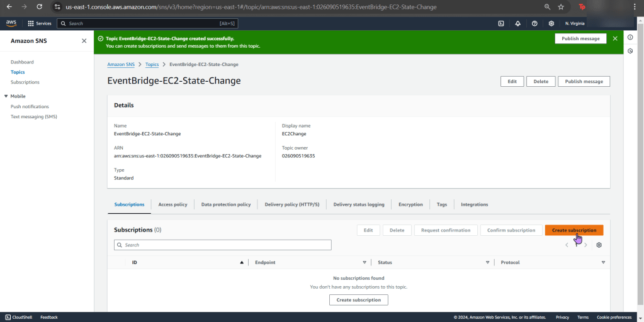The height and width of the screenshot is (322, 644).
Task: Open the Services menu grid
Action: 39,23
